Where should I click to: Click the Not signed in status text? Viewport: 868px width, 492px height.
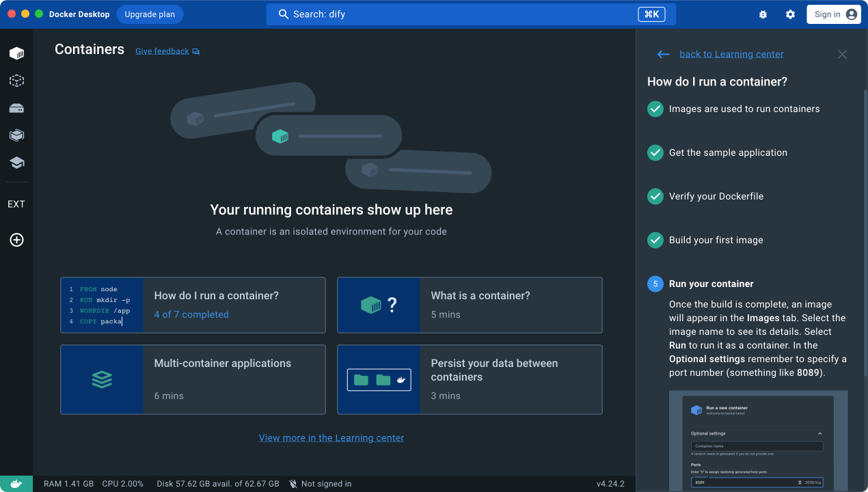click(326, 484)
